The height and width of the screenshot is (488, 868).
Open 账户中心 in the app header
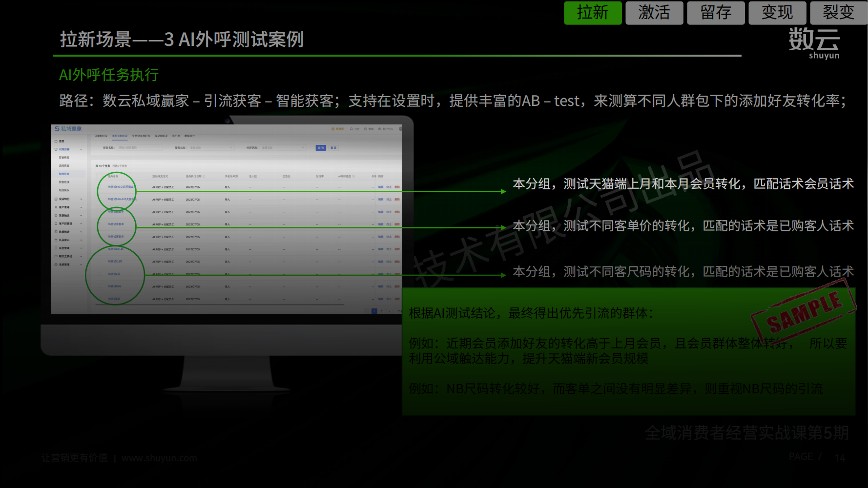point(385,129)
